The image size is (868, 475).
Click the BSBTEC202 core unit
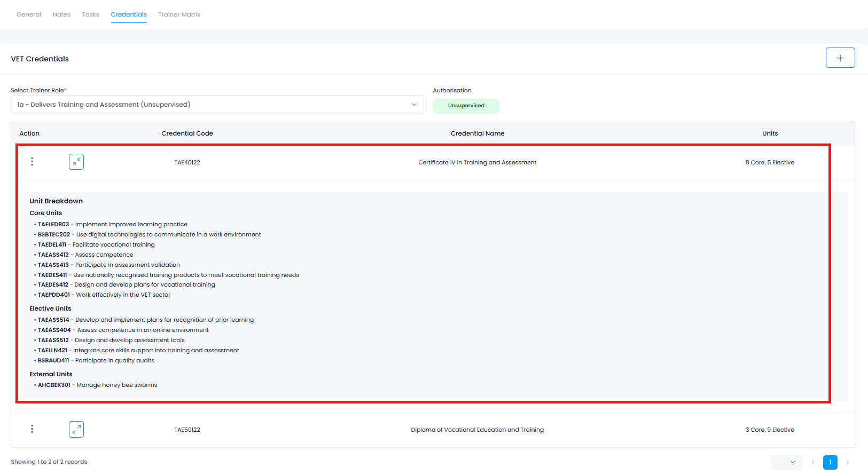(149, 234)
